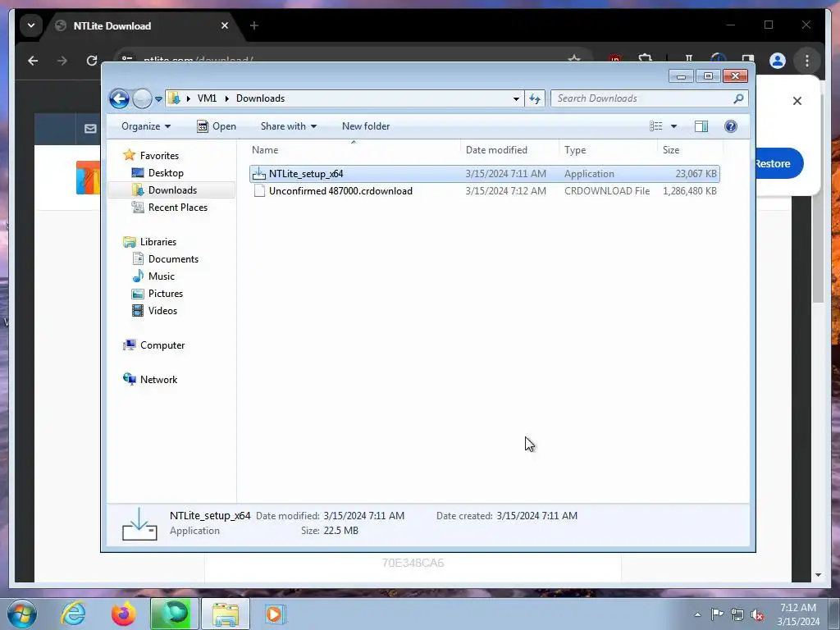Image resolution: width=840 pixels, height=630 pixels.
Task: Open the Share with menu
Action: pyautogui.click(x=288, y=126)
